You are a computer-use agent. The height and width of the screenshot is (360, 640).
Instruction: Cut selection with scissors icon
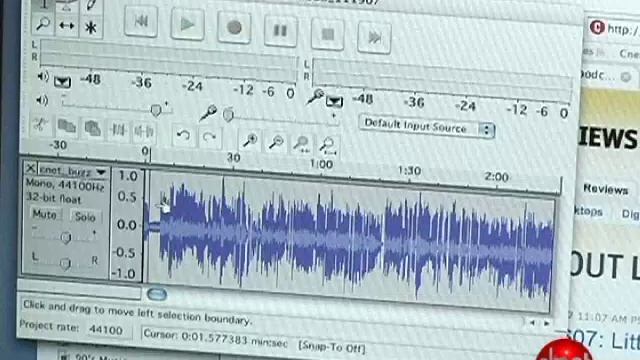pos(40,125)
